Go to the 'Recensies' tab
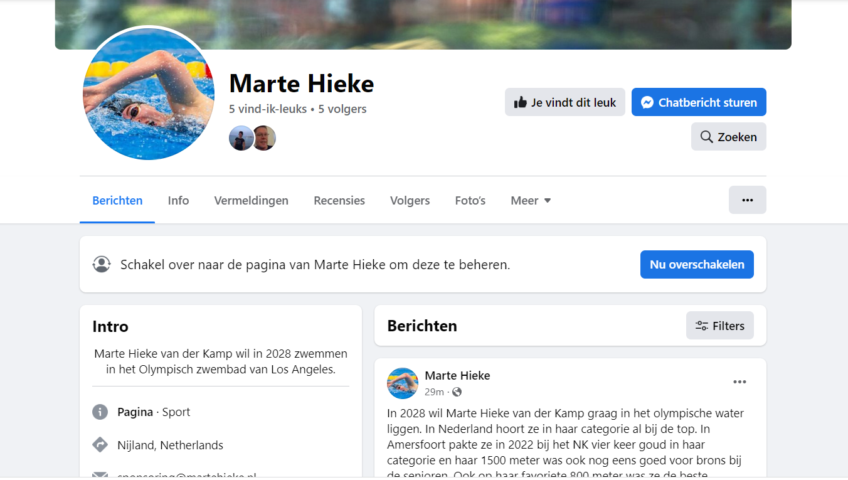Viewport: 848px width, 480px height. click(339, 201)
